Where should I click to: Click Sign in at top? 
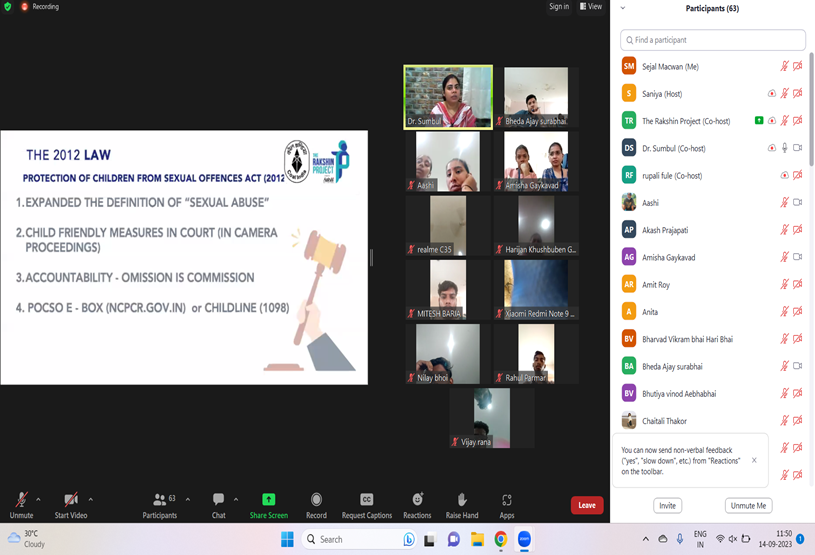[x=559, y=6]
